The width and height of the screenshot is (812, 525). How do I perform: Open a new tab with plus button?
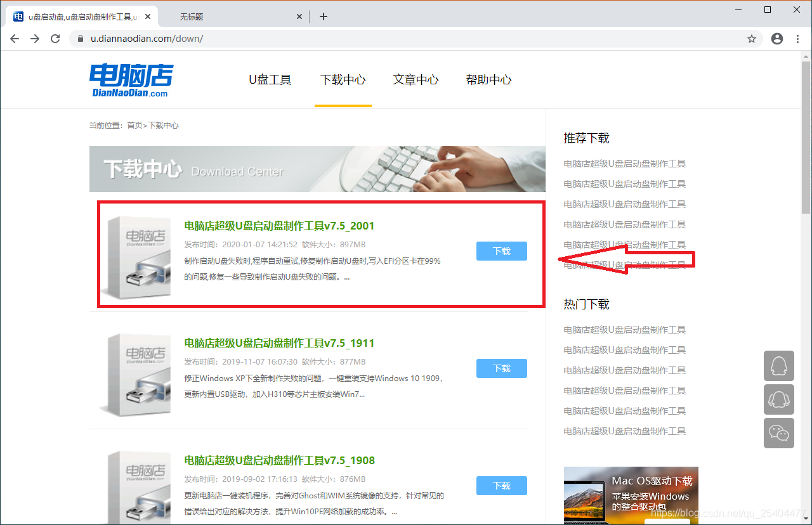(324, 16)
